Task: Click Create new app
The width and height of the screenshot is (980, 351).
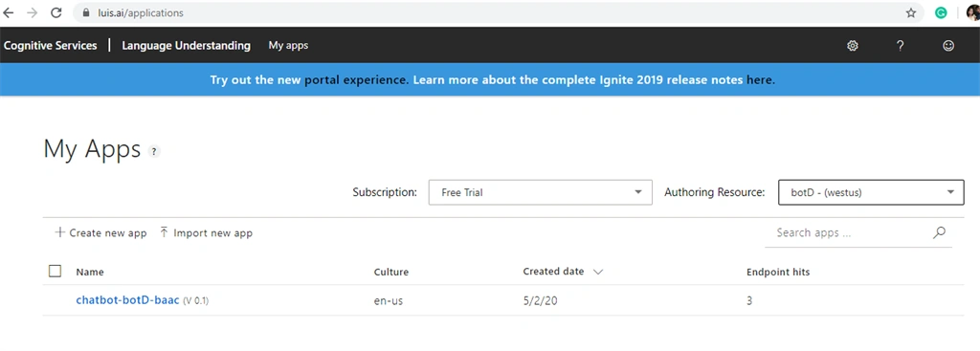Action: [100, 233]
